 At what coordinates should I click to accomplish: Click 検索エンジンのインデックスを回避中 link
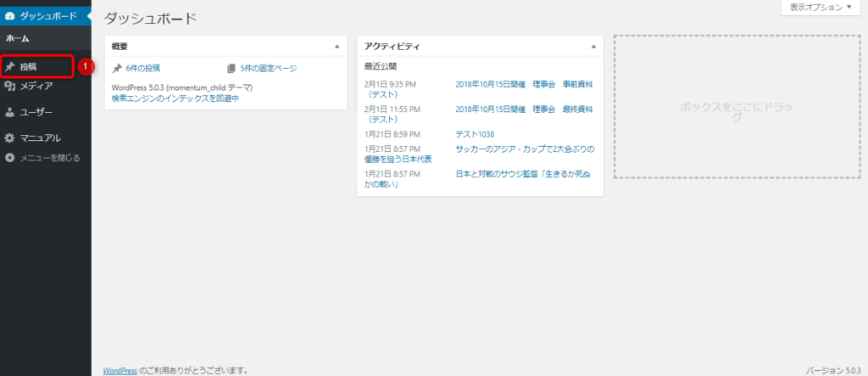[175, 98]
